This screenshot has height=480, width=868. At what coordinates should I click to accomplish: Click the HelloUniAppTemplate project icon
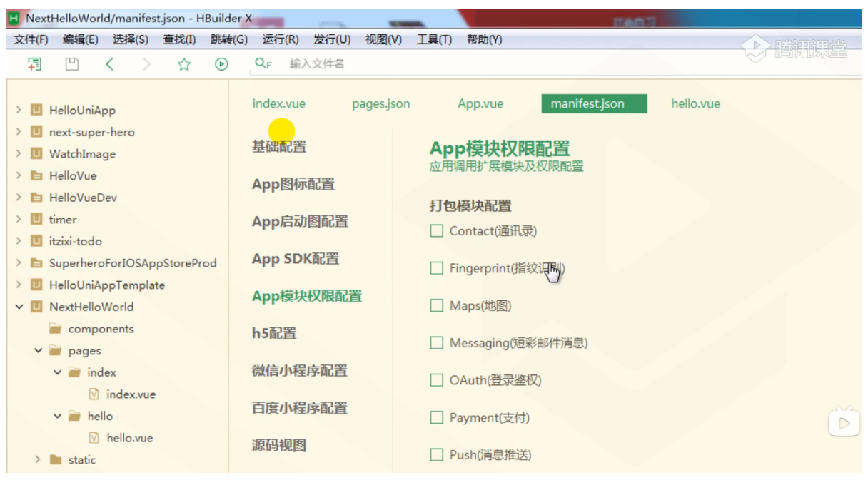point(36,285)
